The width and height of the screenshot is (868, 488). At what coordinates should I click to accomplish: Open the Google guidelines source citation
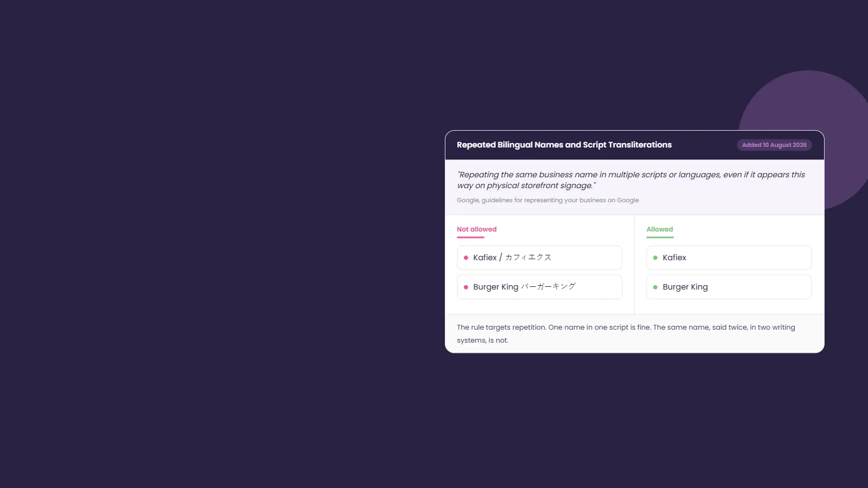[x=548, y=200]
